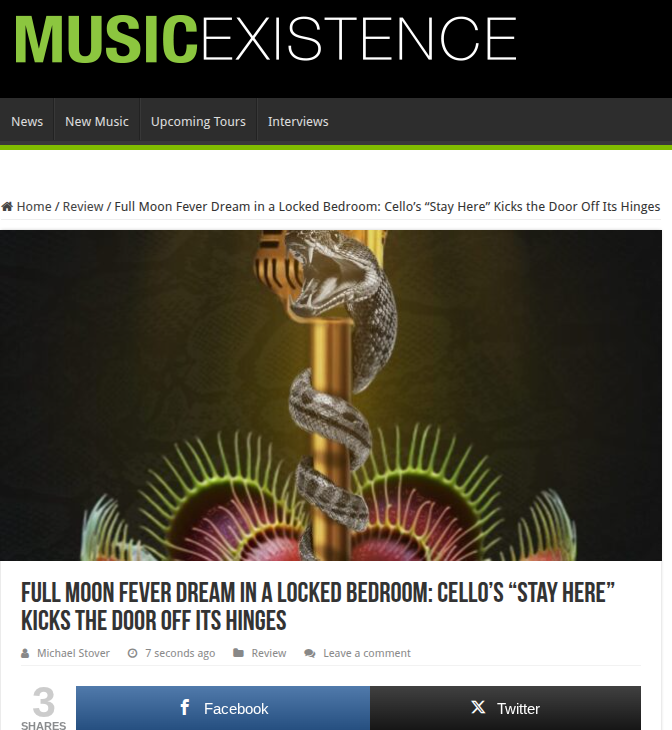Follow the Review breadcrumb link

point(83,206)
